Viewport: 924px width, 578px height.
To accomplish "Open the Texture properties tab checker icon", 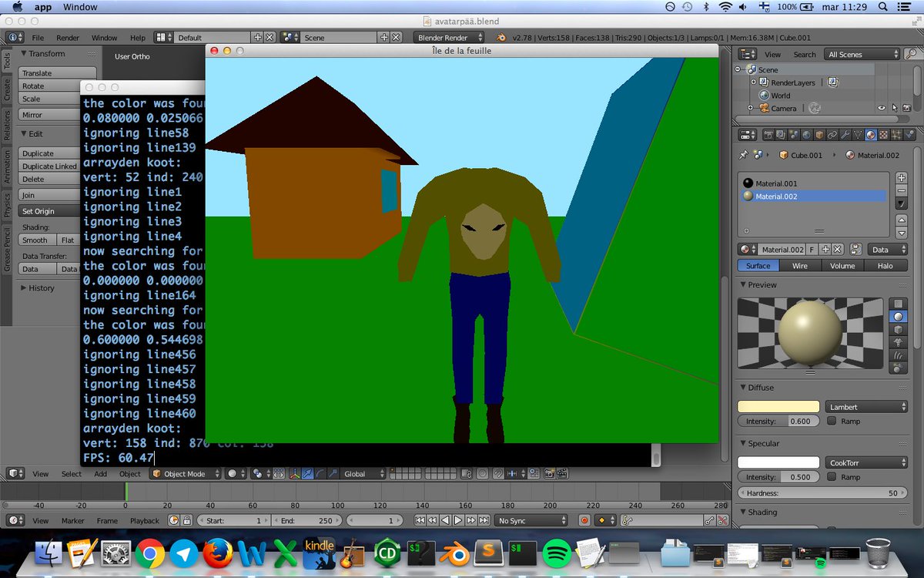I will (883, 135).
